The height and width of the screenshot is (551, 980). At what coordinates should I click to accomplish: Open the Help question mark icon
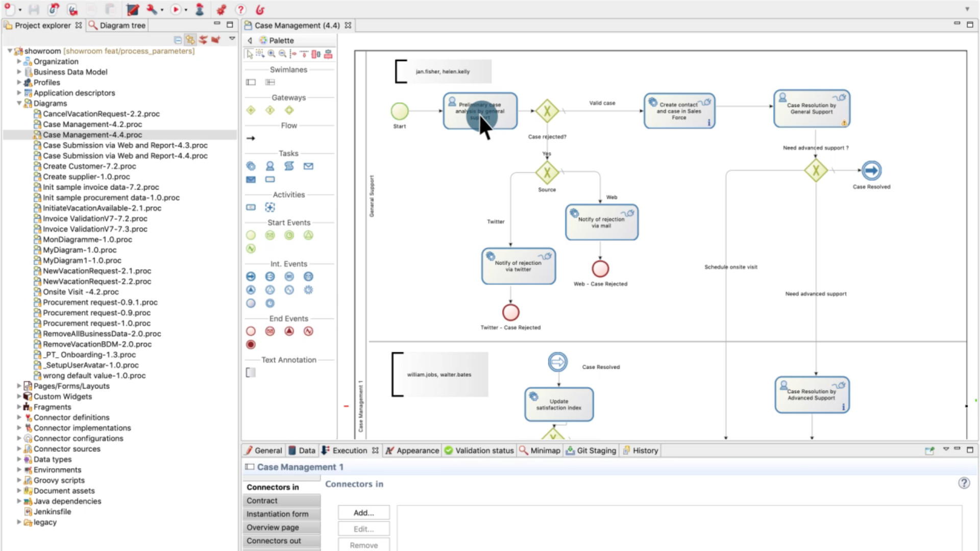[240, 10]
